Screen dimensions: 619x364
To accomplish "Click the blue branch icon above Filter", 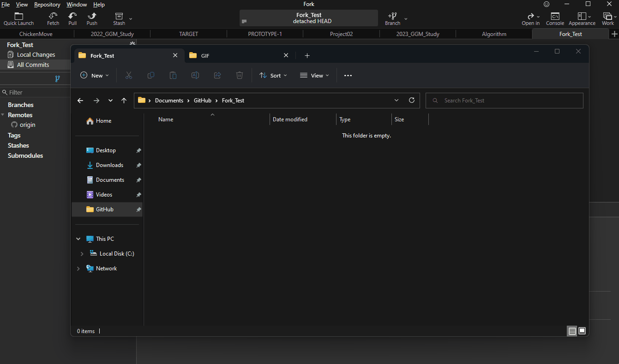I will coord(57,79).
